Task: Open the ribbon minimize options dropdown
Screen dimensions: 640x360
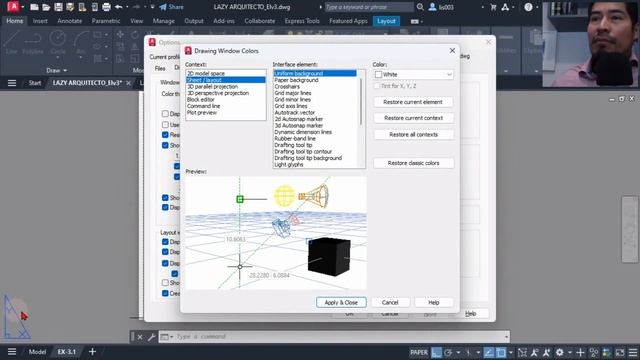Action: tap(422, 21)
